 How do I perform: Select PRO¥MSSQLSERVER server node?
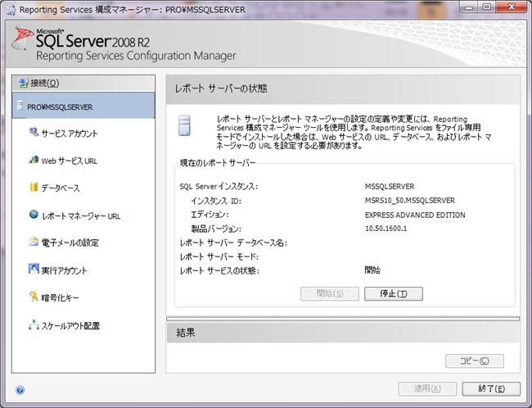tap(83, 106)
